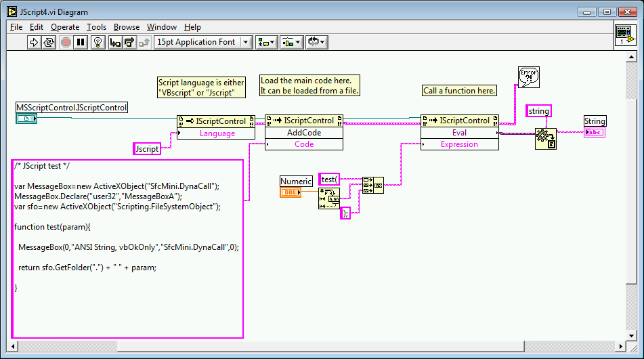644x359 pixels.
Task: Click Start Single Stepping into button
Action: tap(115, 42)
